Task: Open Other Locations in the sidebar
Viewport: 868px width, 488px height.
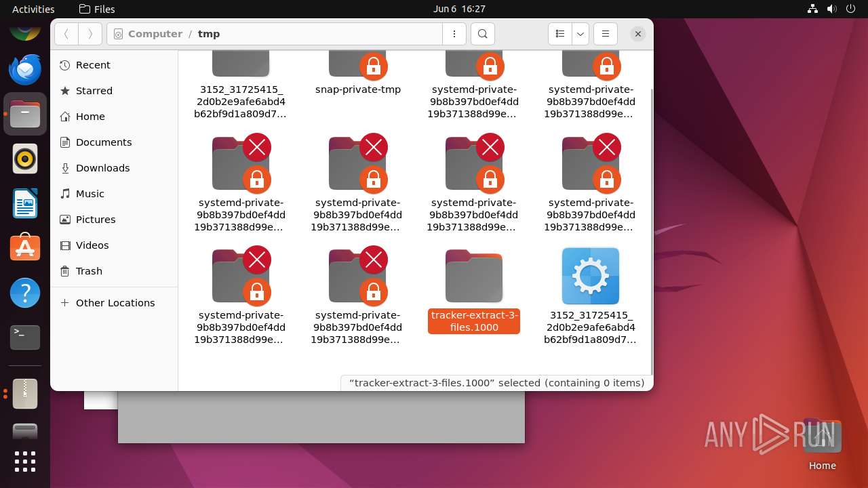Action: 114,303
